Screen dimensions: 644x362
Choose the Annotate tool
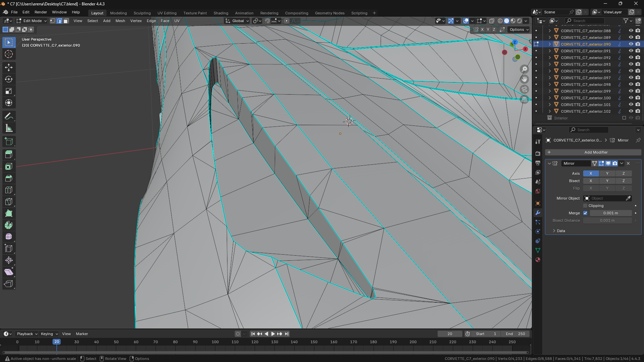pos(9,116)
